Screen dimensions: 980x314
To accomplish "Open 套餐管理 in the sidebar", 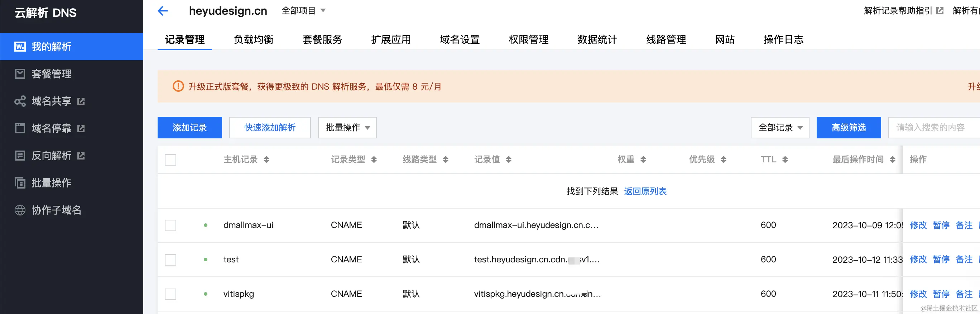I will pos(72,74).
